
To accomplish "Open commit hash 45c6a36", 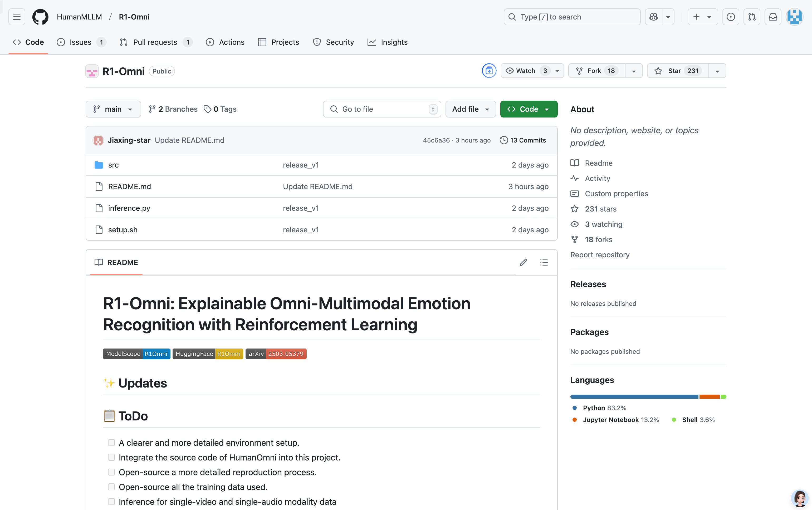I will [436, 140].
